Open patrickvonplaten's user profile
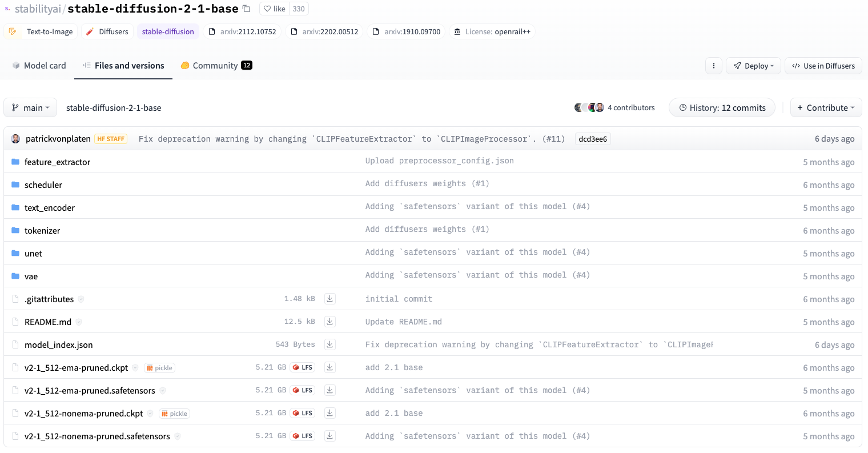This screenshot has height=453, width=868. coord(58,139)
